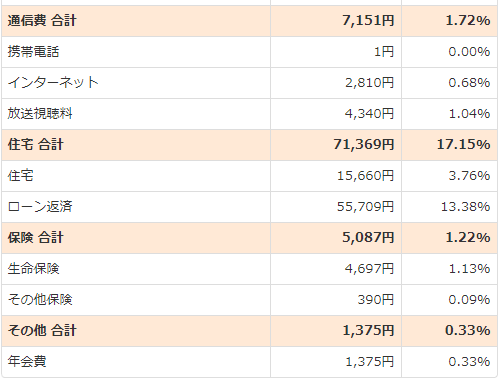Click the その他保険 row label
Image resolution: width=503 pixels, height=383 pixels.
tap(40, 299)
